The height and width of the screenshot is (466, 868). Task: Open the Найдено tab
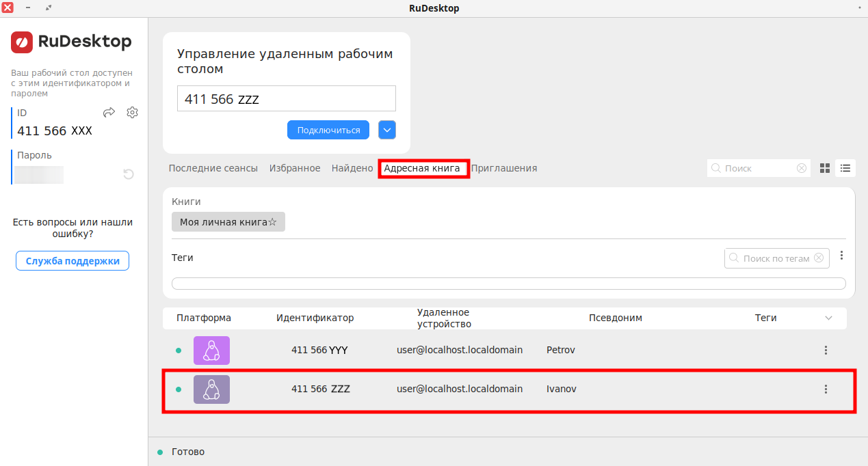coord(352,168)
